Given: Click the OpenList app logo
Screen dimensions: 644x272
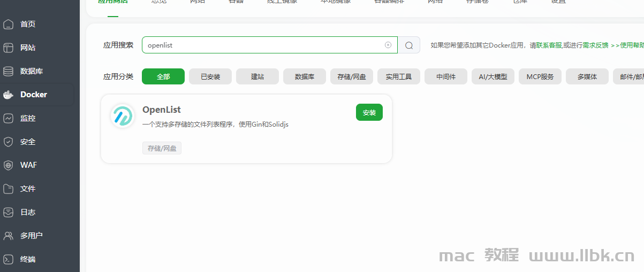Looking at the screenshot, I should 123,116.
